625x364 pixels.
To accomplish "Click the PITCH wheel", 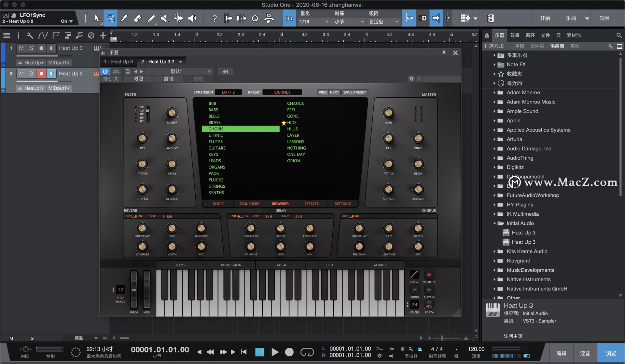I will (134, 289).
